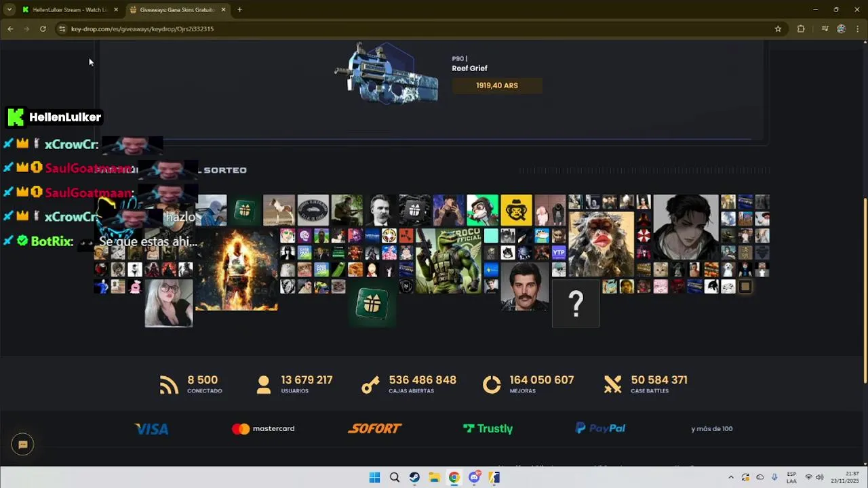Click the users person icon
This screenshot has height=488, width=868.
[x=264, y=385]
